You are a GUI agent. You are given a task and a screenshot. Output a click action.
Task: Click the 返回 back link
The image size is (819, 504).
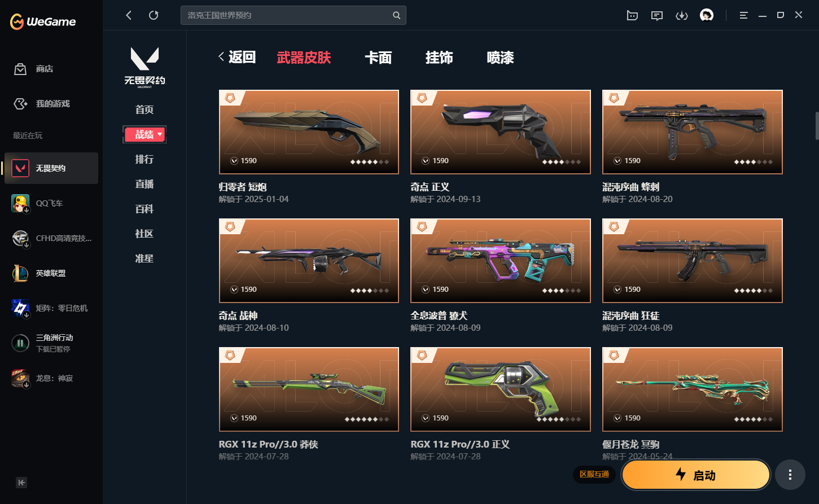237,58
